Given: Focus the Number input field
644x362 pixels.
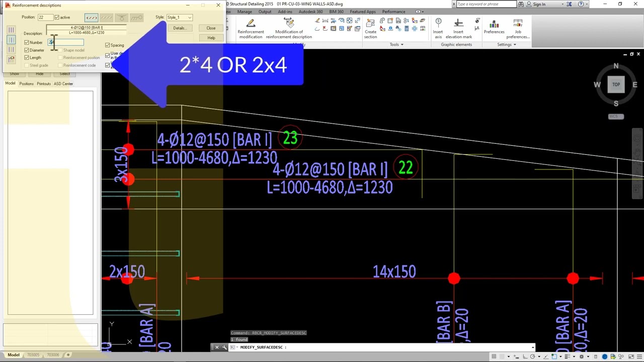Looking at the screenshot, I should [x=66, y=42].
